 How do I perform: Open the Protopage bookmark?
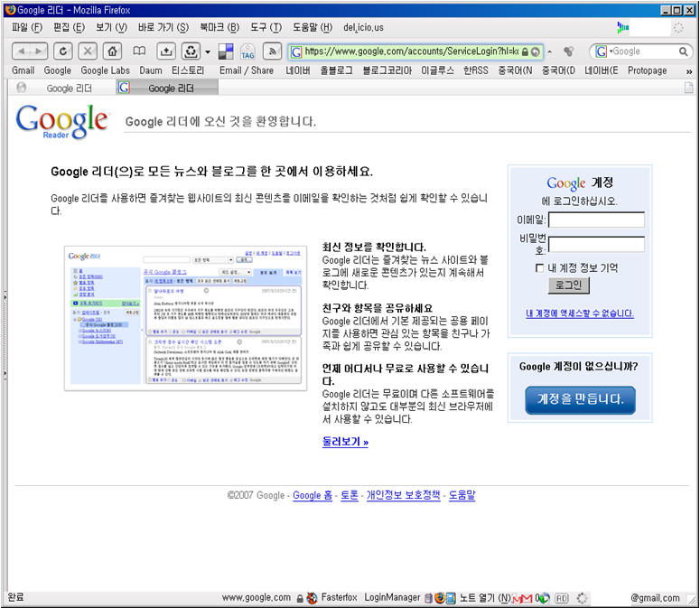[647, 70]
